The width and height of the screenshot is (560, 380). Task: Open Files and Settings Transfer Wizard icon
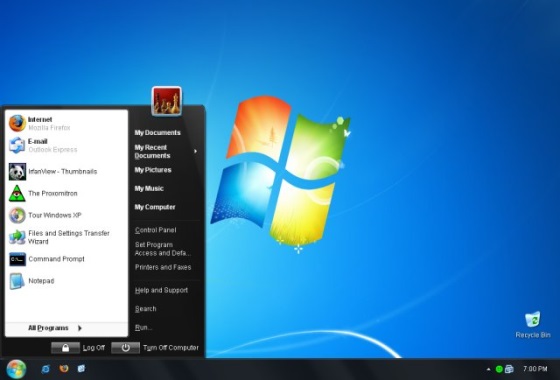(x=17, y=237)
